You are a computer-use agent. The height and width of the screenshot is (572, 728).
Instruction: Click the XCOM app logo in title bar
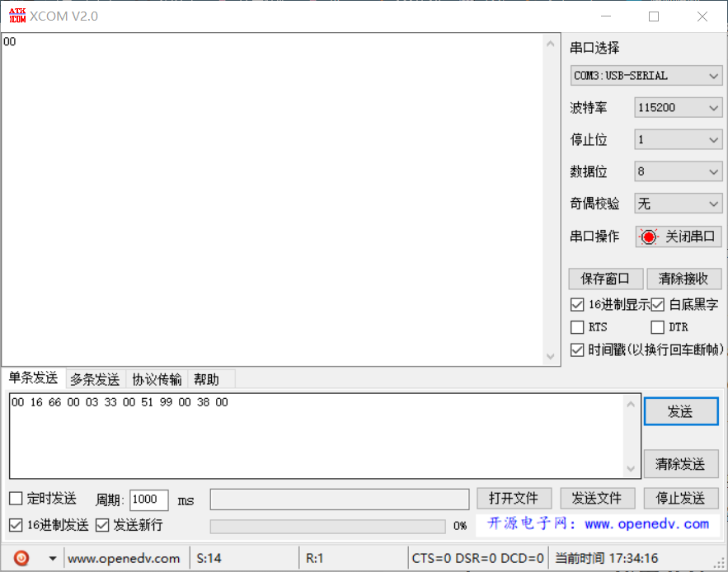[16, 16]
